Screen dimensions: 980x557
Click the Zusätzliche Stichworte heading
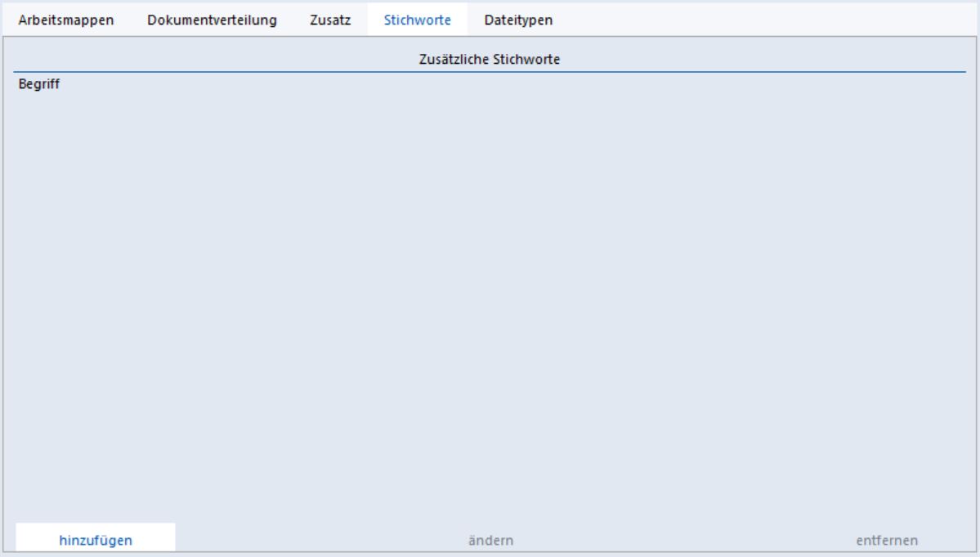490,60
